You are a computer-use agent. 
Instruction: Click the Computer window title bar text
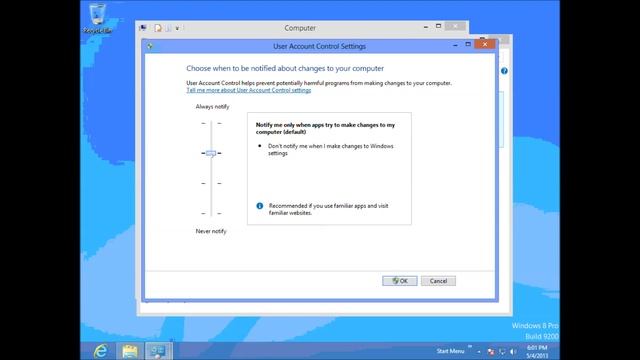click(x=300, y=28)
